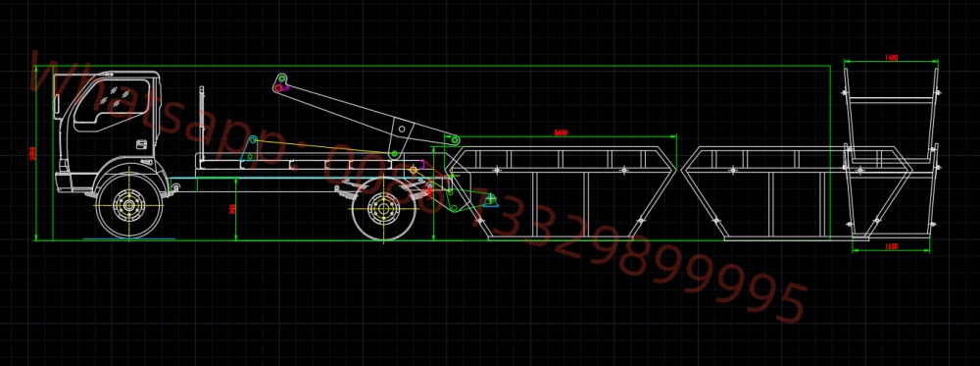Viewport: 980px width, 366px height.
Task: Select the orange circle marker near rear chassis
Action: 414,170
